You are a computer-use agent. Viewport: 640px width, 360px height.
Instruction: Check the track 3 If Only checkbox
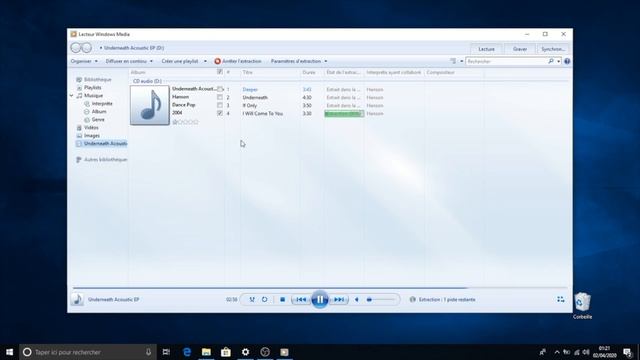coord(220,105)
